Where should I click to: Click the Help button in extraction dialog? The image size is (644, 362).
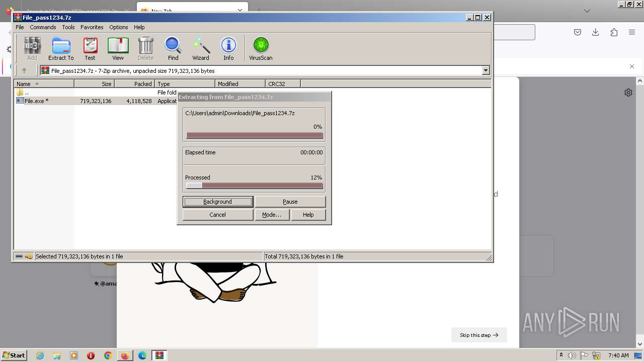coord(308,215)
